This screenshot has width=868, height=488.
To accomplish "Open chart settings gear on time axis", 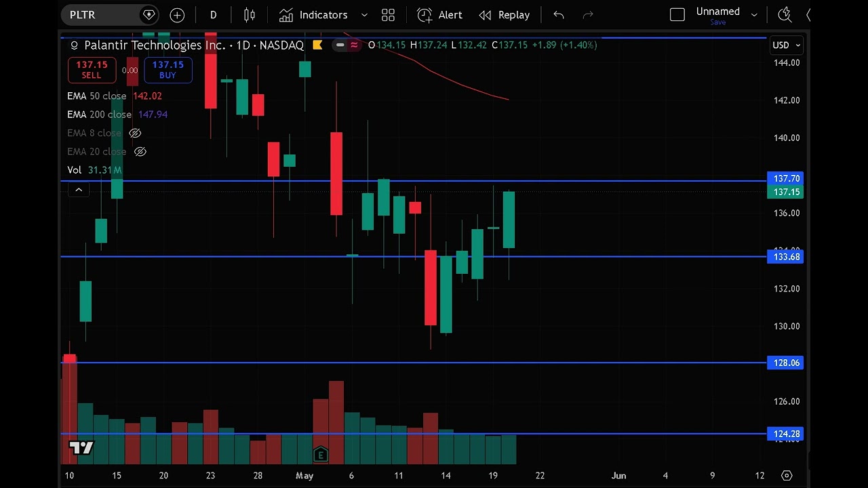I will 787,476.
